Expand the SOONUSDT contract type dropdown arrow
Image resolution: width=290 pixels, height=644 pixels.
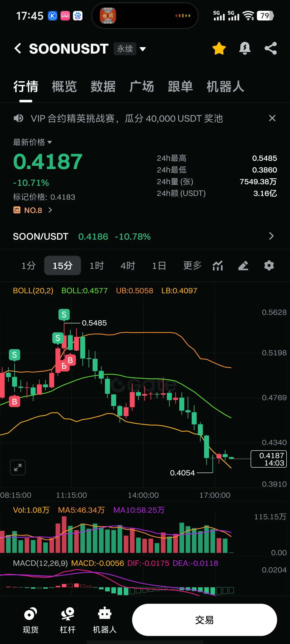(x=143, y=49)
